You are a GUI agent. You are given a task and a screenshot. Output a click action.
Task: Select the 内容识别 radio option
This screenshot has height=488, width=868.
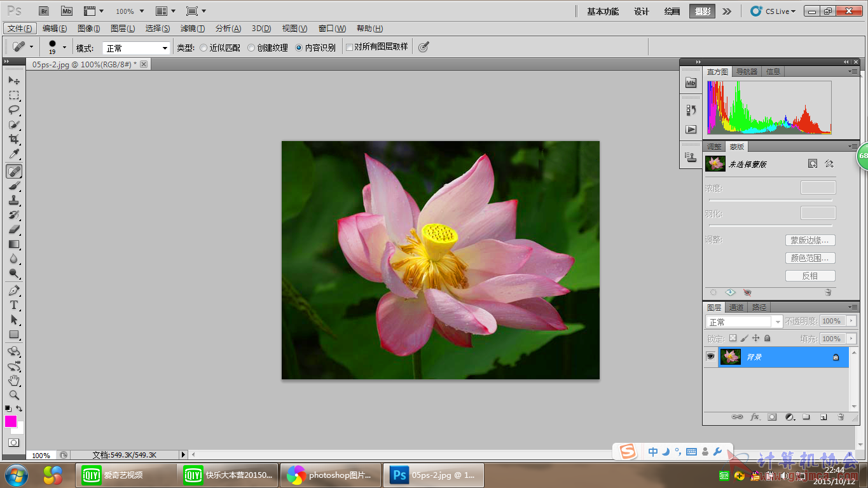point(315,48)
